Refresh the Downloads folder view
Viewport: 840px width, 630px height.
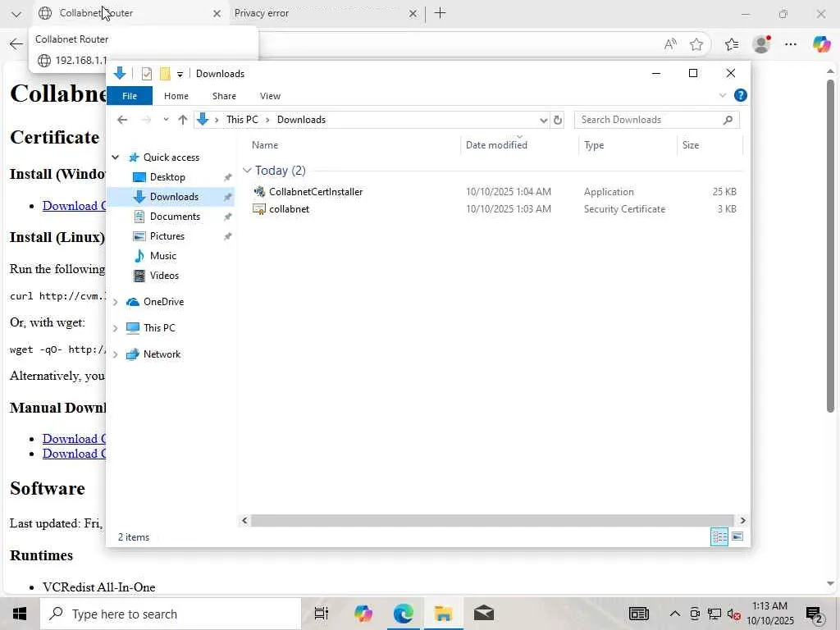[x=558, y=120]
